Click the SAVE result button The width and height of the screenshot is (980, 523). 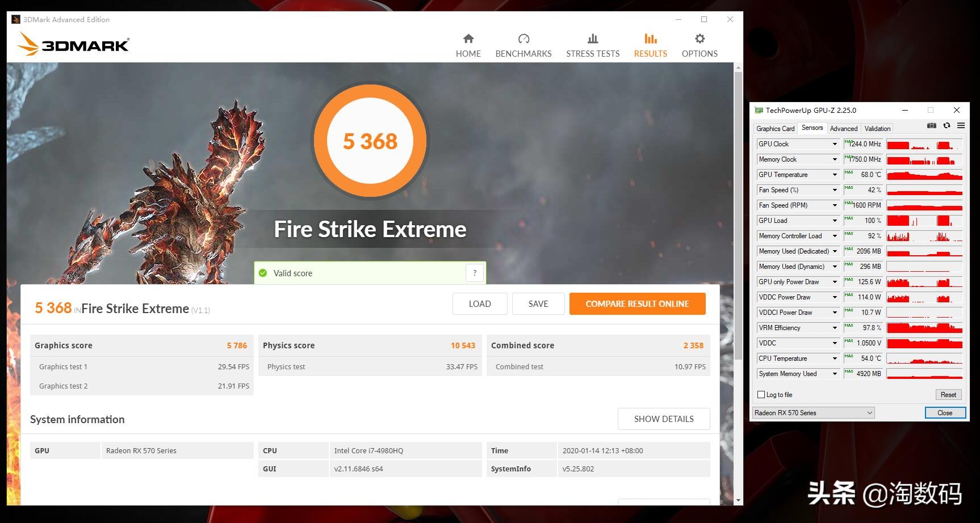[538, 304]
